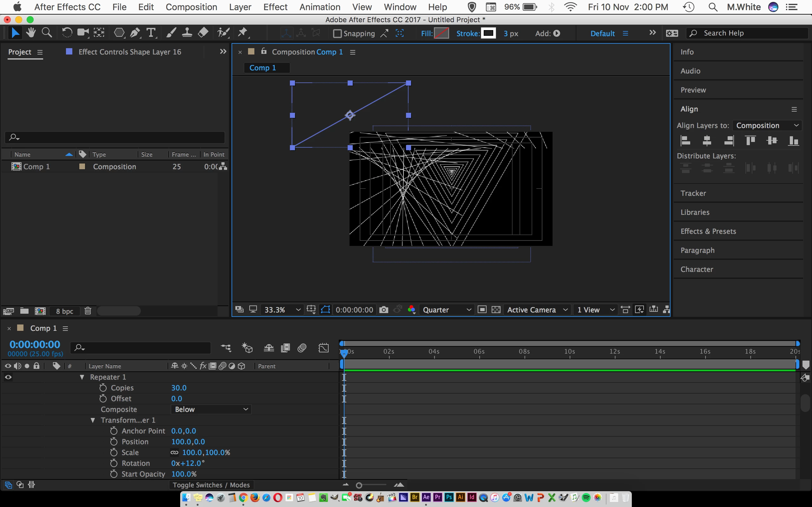This screenshot has width=812, height=507.
Task: Open the Quarter resolution dropdown
Action: click(447, 310)
